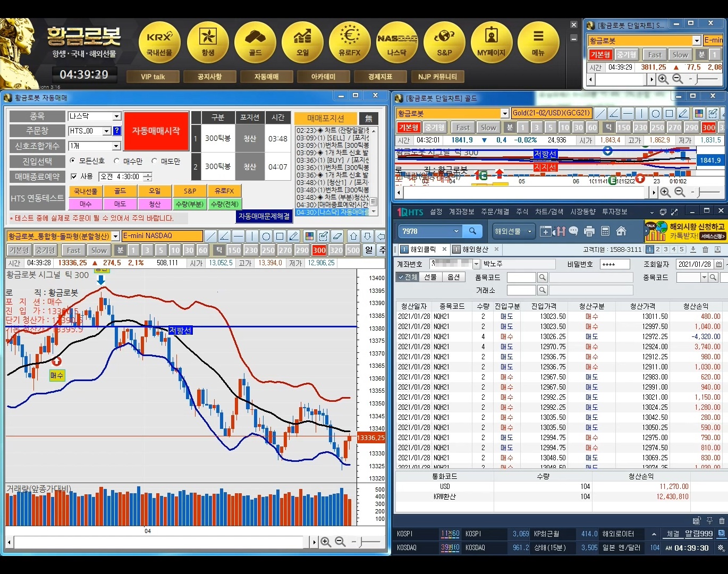Open chat bubble icon in 1QHTS toolbar
The image size is (728, 574).
[573, 231]
